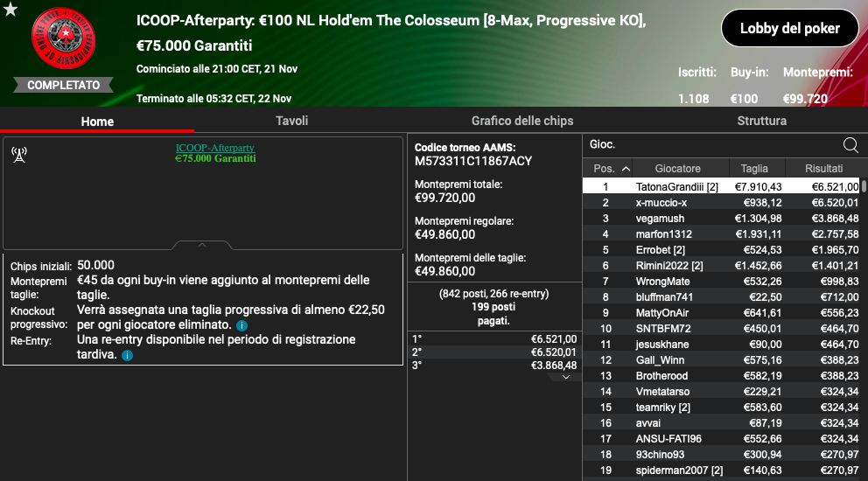Sort by Risultati column header
The height and width of the screenshot is (481, 868).
(823, 168)
